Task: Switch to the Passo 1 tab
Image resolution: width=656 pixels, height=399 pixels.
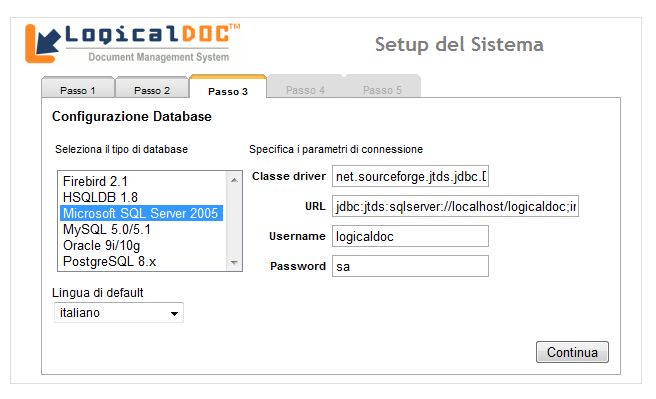Action: pyautogui.click(x=78, y=89)
